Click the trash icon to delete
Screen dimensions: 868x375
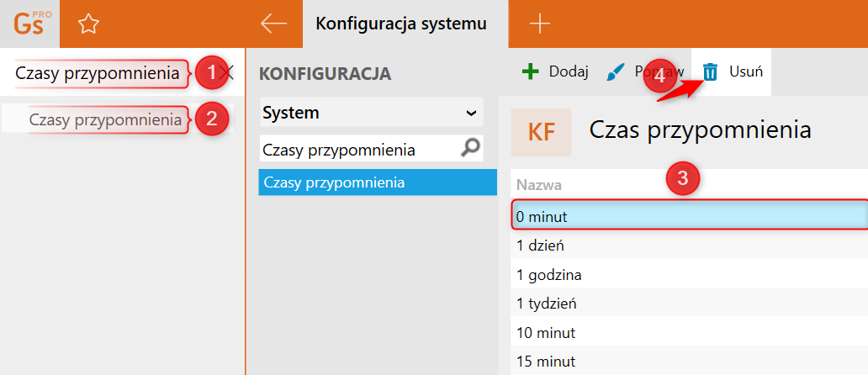pos(711,71)
